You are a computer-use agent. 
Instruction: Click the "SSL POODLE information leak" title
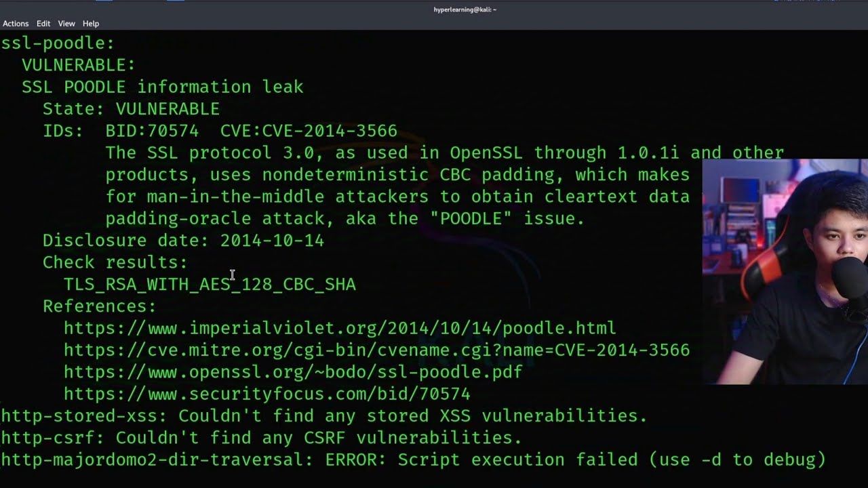coord(162,87)
